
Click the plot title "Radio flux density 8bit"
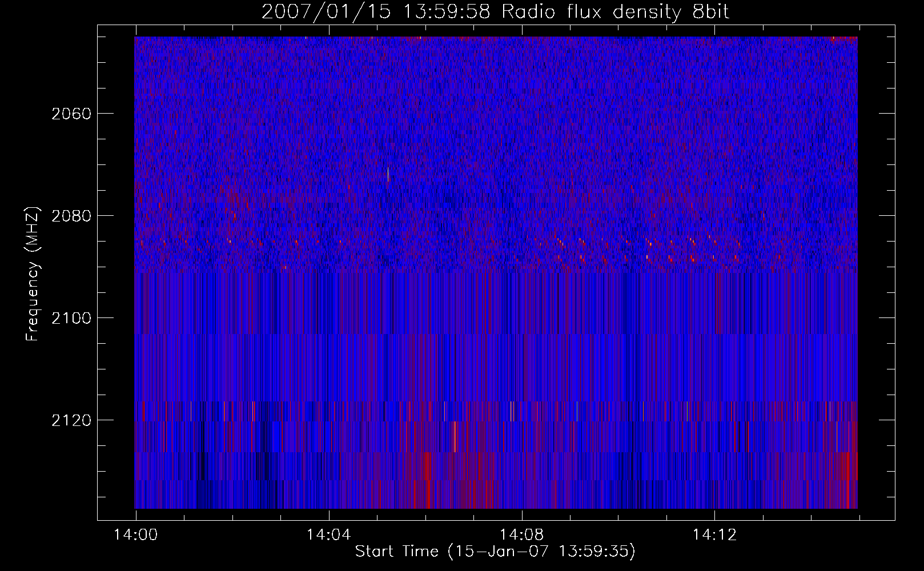615,11
